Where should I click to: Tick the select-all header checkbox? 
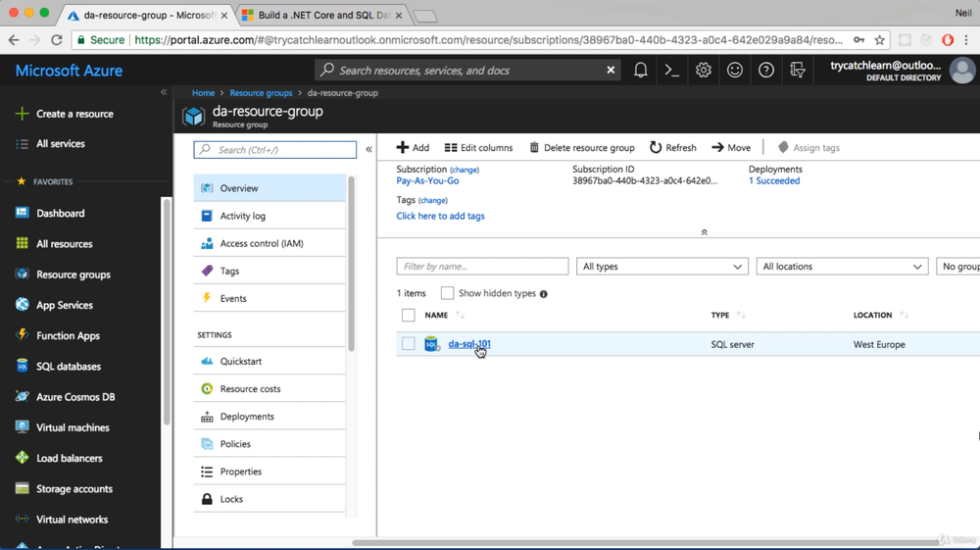tap(409, 315)
